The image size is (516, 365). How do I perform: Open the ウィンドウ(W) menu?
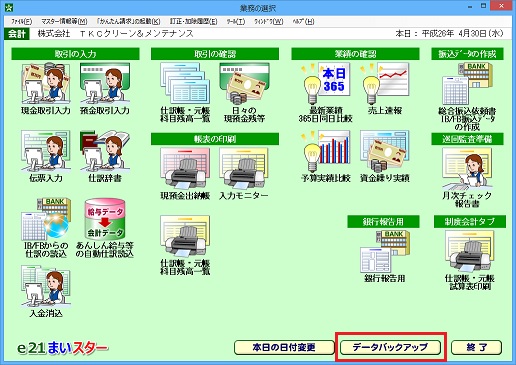pos(269,22)
